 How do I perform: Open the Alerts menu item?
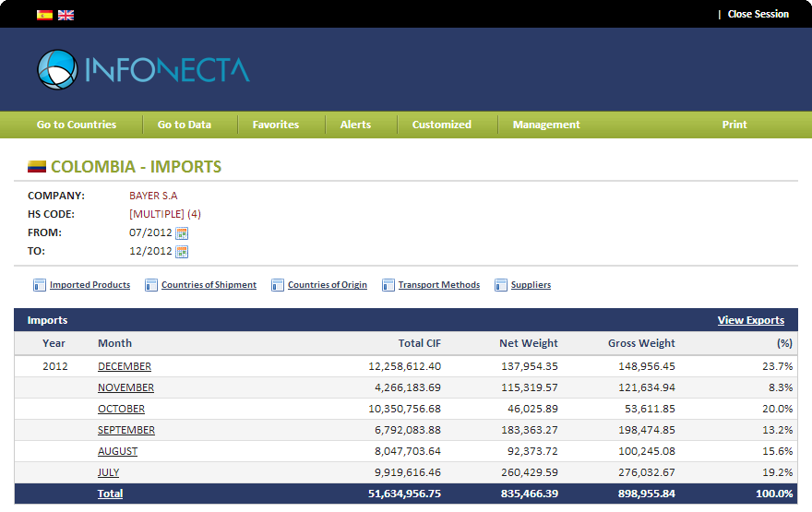coord(355,125)
